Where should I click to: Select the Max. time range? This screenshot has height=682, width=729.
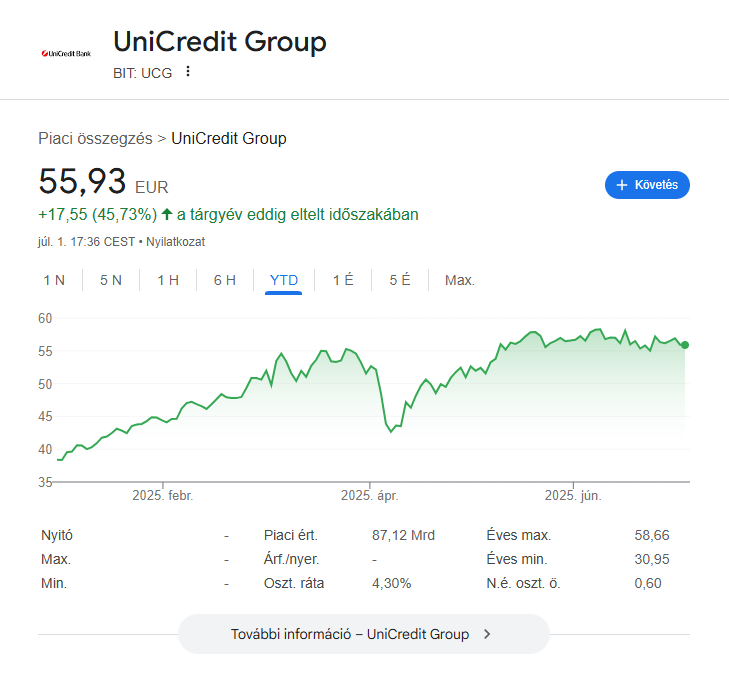(460, 280)
